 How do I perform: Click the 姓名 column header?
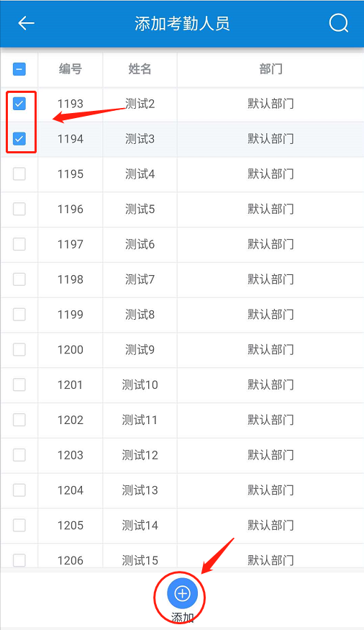(140, 69)
